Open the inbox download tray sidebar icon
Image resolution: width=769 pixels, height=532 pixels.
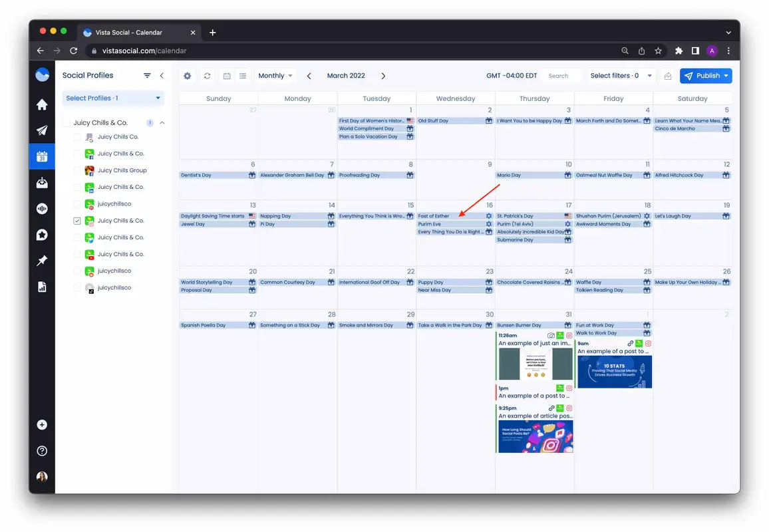[x=42, y=183]
